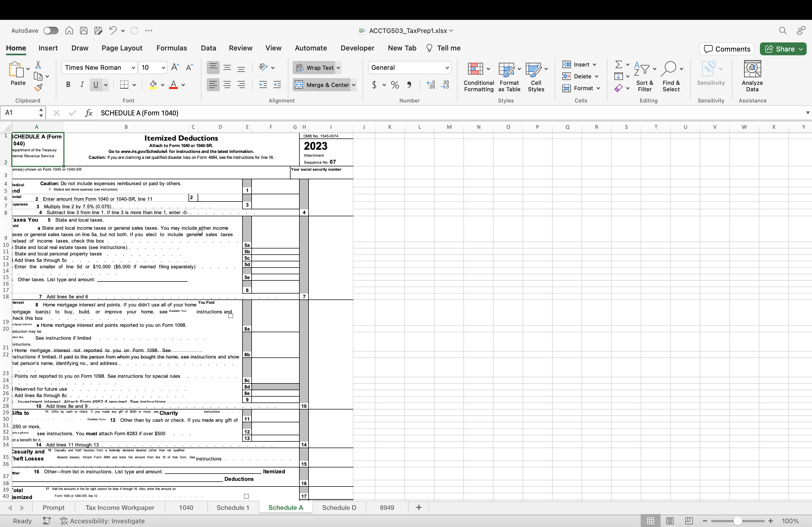
Task: Toggle the AutoSave switch
Action: click(x=51, y=30)
